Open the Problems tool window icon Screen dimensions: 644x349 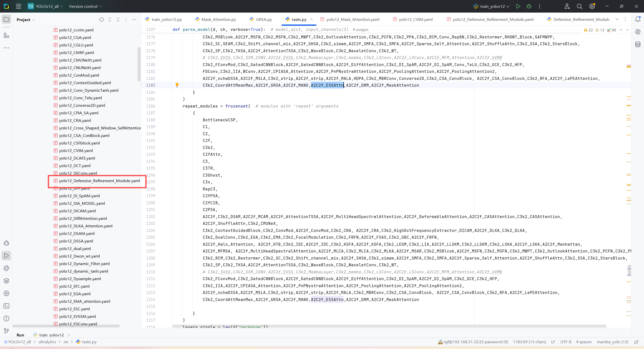6,318
